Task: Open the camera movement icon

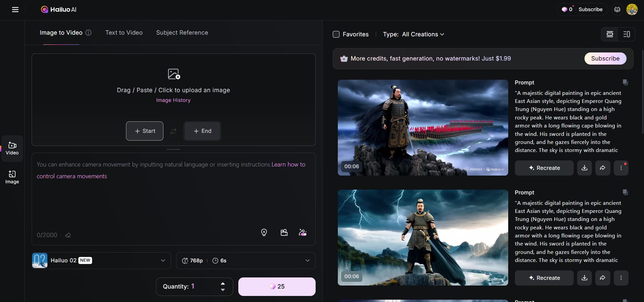Action: (x=284, y=232)
